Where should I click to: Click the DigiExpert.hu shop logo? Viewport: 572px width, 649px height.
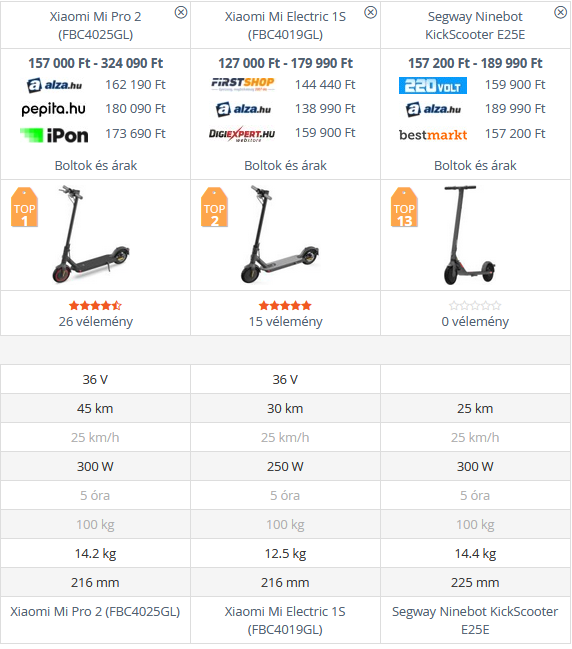[242, 134]
